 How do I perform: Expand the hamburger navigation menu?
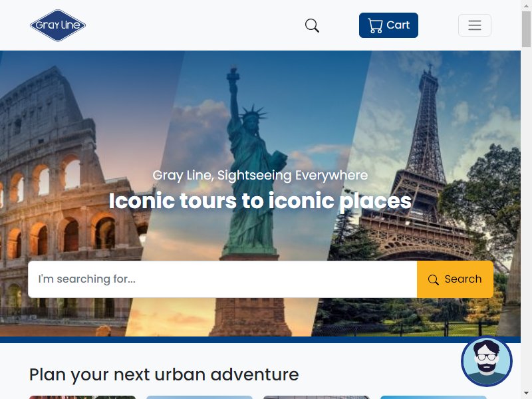click(475, 25)
